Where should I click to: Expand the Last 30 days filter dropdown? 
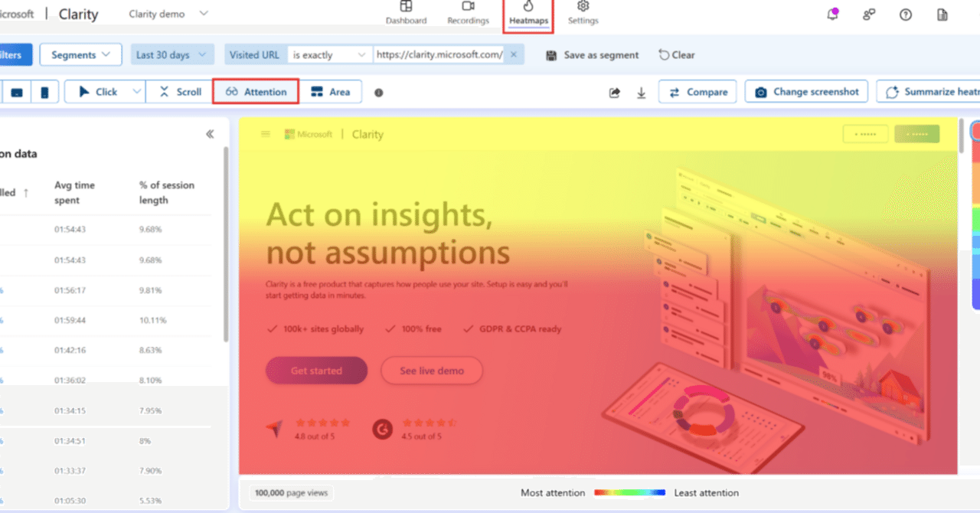[x=171, y=54]
